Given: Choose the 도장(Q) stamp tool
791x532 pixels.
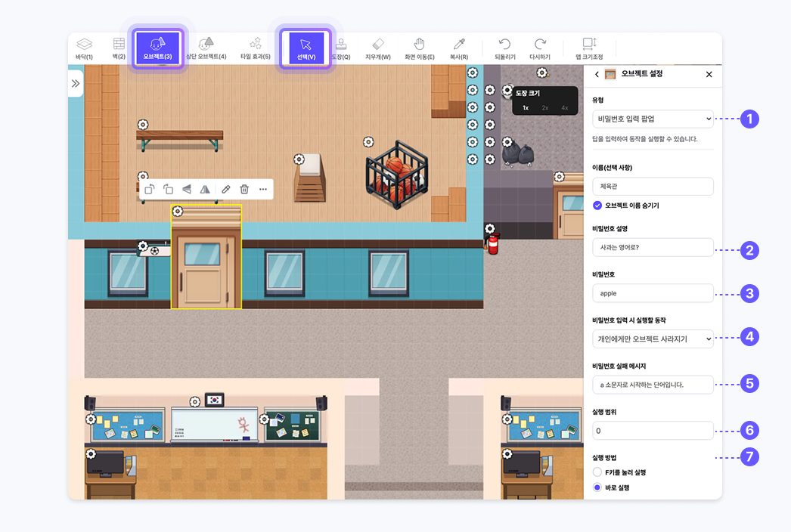Looking at the screenshot, I should pyautogui.click(x=342, y=48).
